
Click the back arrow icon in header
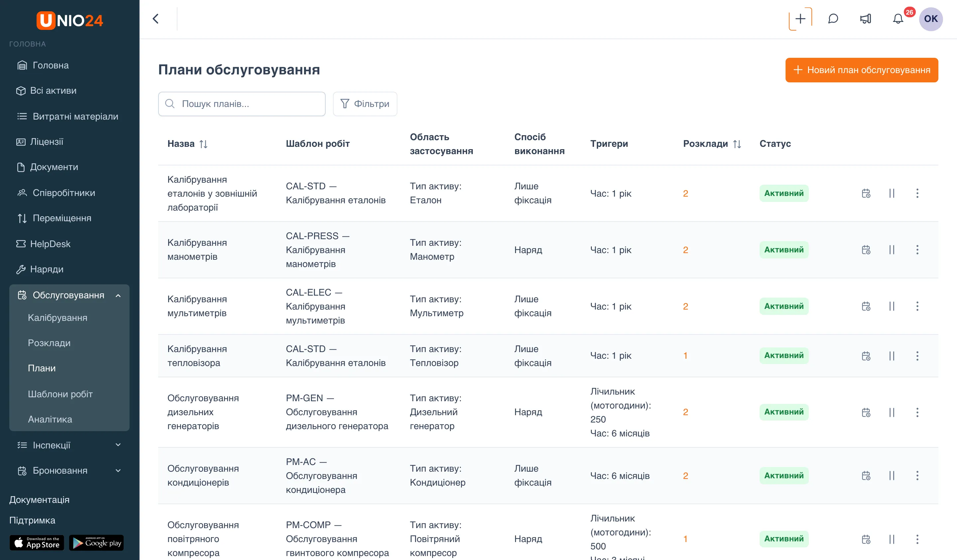click(155, 19)
